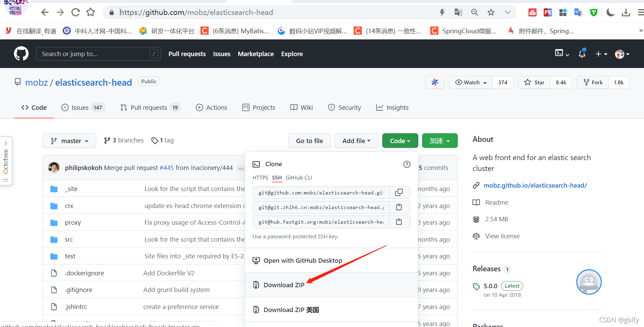Open the browser downloads icon
Viewport: 644px width, 327px height.
[x=626, y=13]
